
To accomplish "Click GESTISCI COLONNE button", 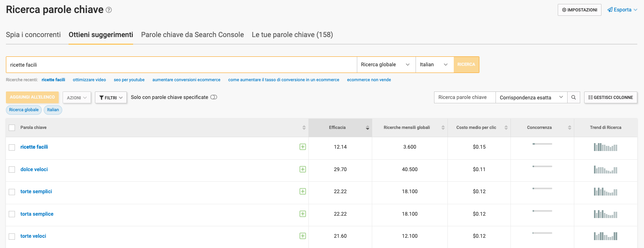I will [611, 97].
